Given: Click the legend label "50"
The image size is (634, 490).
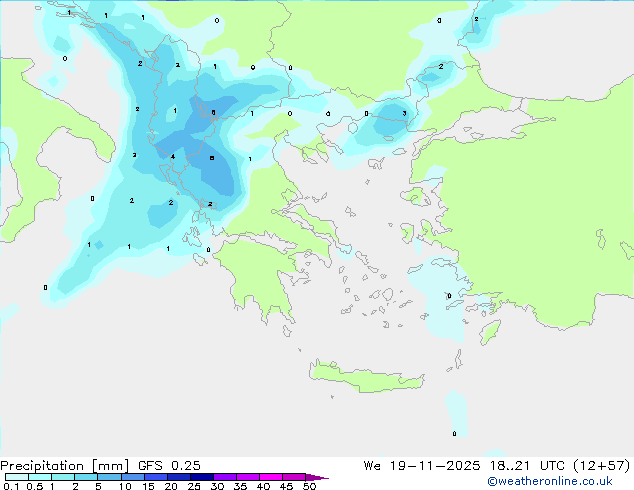Looking at the screenshot, I should click(x=309, y=486).
